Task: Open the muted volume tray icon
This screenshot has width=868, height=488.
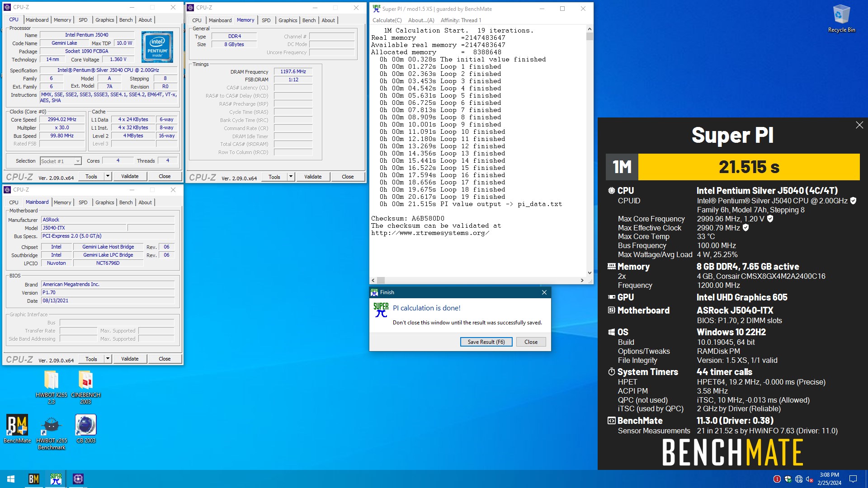Action: point(810,479)
